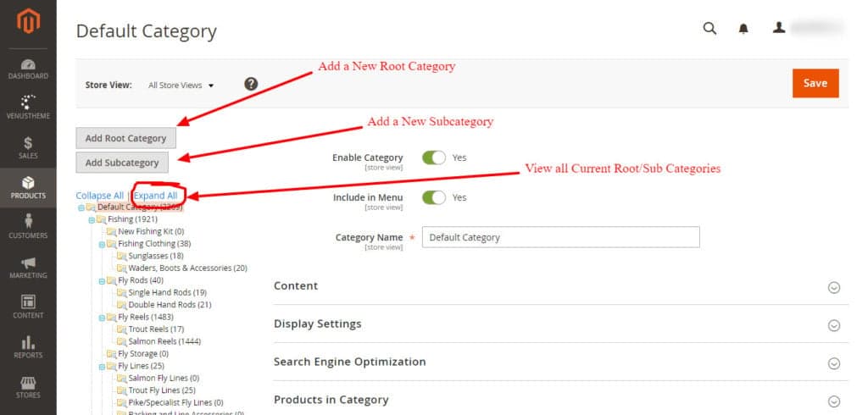
Task: Toggle the Include in Menu switch
Action: (x=434, y=197)
